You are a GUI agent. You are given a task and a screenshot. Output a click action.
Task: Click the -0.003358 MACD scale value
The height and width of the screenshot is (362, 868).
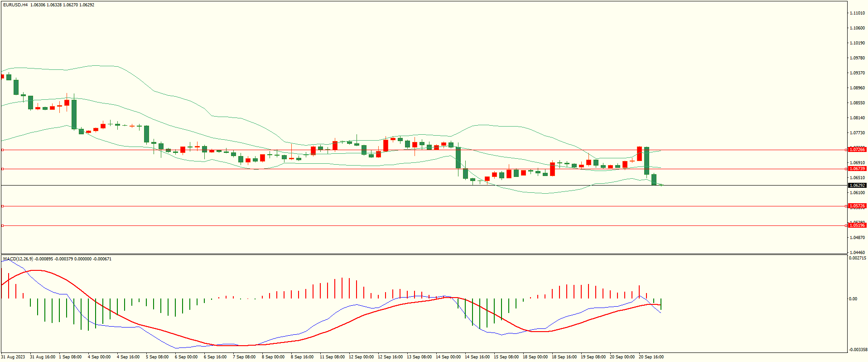tap(857, 350)
